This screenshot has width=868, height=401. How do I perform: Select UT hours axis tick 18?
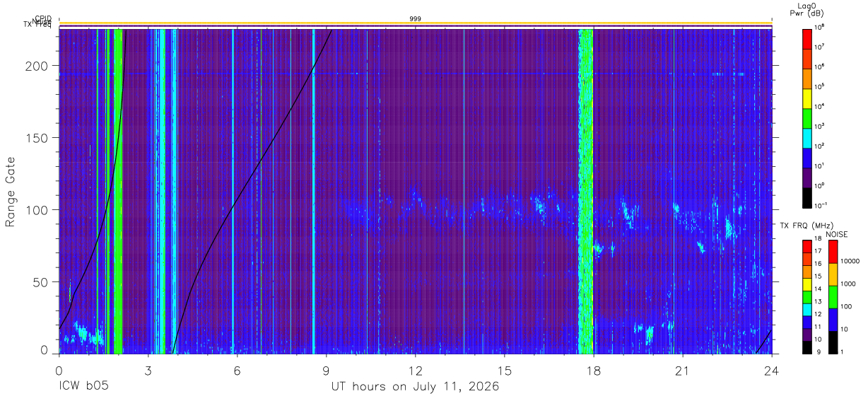tap(593, 371)
